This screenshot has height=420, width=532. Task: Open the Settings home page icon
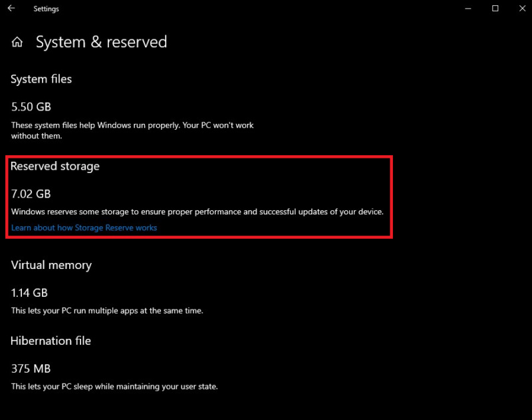point(17,42)
